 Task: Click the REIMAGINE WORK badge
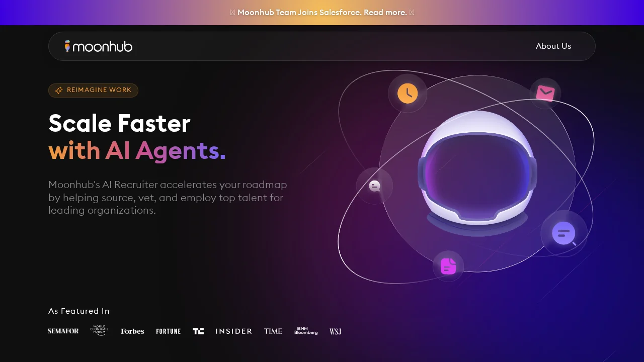coord(93,90)
